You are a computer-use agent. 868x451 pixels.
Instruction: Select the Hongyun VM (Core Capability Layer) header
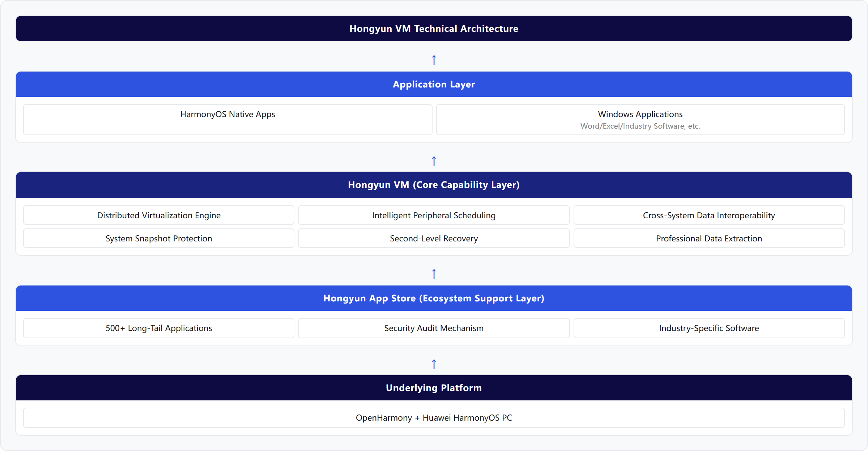coord(434,185)
